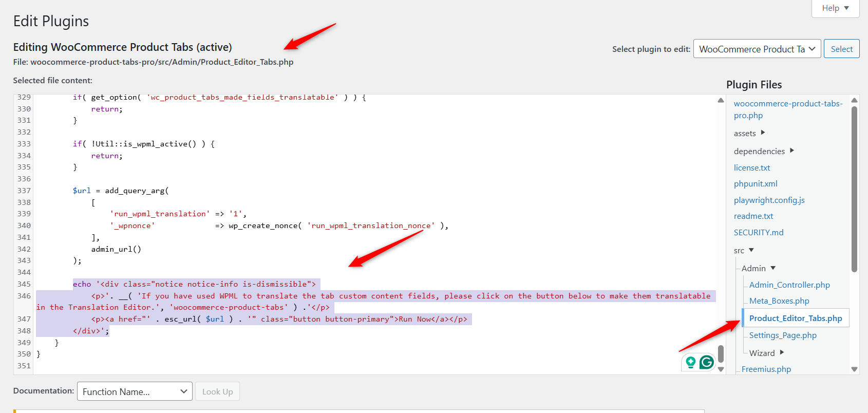Click the Look Up button
Screen dimensions: 868x413
tap(217, 391)
